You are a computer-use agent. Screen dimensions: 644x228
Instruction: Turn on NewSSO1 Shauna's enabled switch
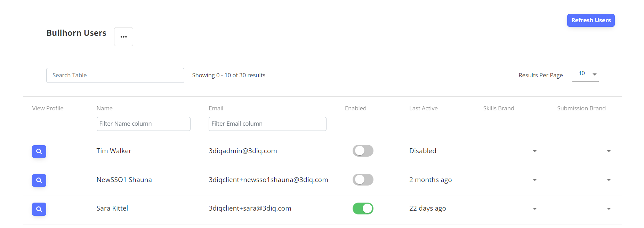pyautogui.click(x=363, y=180)
